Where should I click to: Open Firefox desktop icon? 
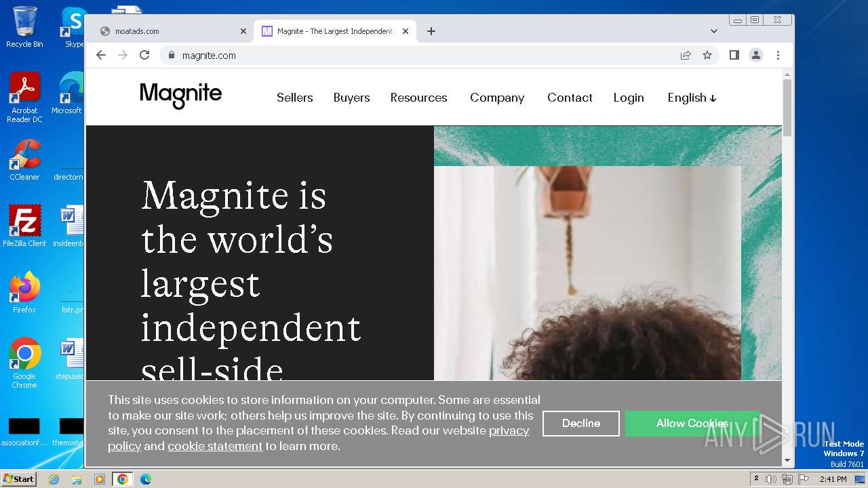24,292
